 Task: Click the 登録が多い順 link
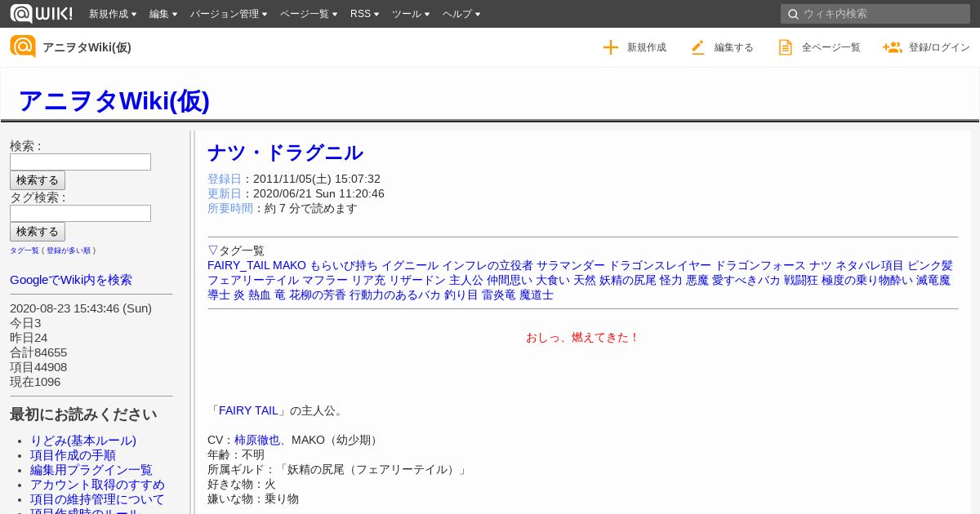point(69,250)
